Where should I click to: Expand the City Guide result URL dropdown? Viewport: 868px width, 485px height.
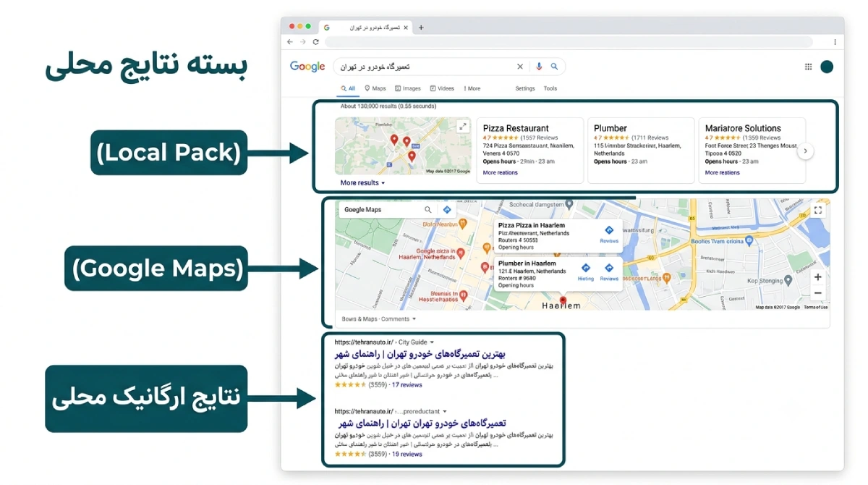click(433, 342)
